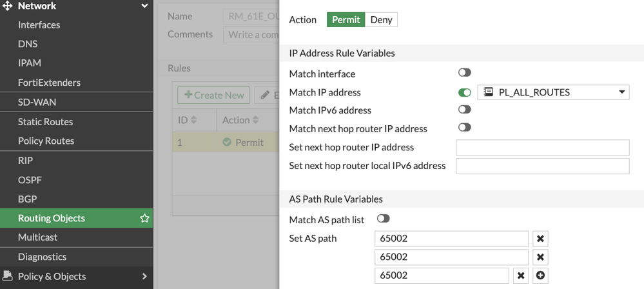Delete the third AS path entry

521,276
